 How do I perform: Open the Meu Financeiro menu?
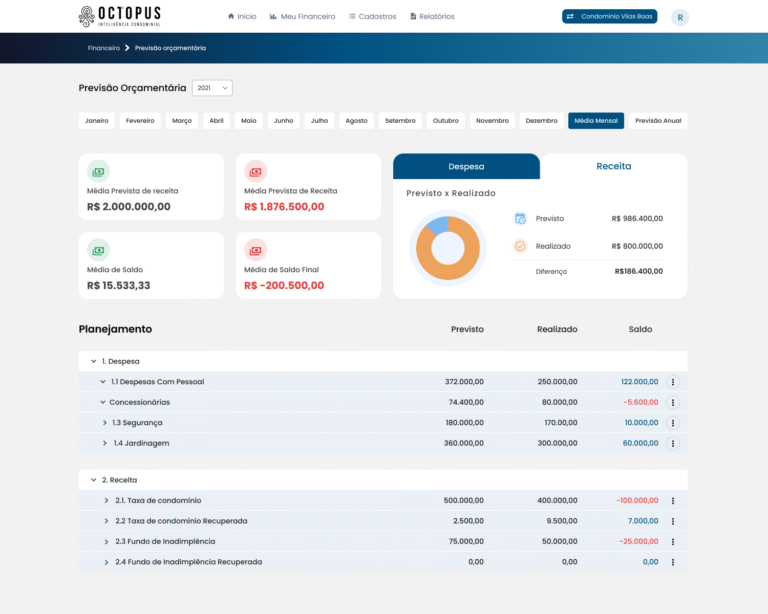[x=302, y=17]
